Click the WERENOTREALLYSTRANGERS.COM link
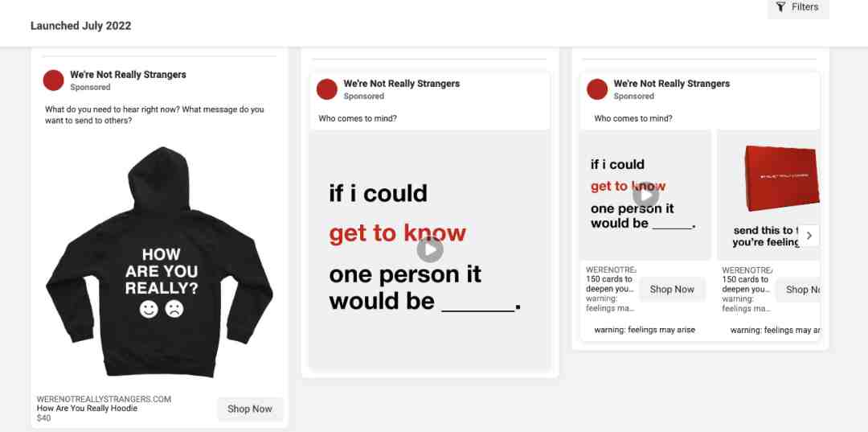Viewport: 868px width, 432px height. coord(104,399)
